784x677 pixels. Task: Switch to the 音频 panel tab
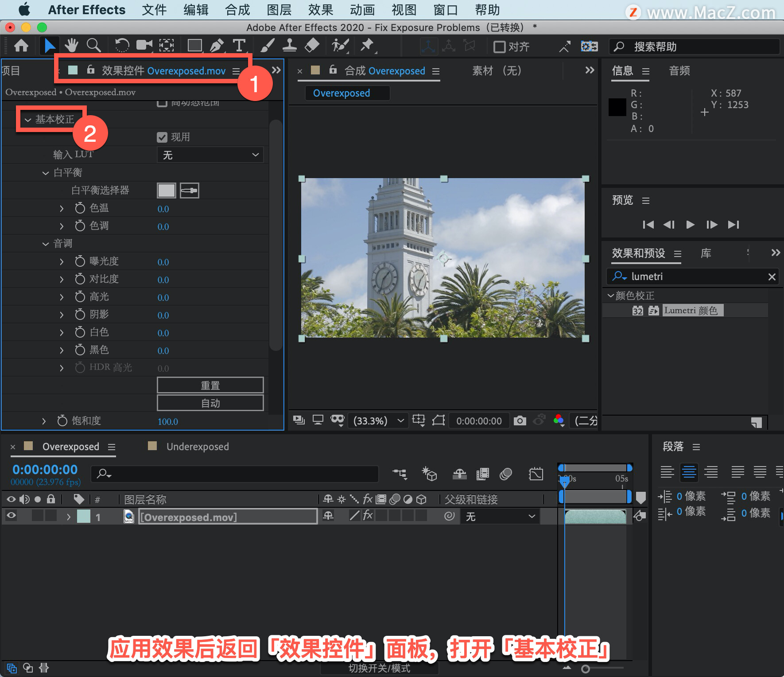[x=679, y=71]
